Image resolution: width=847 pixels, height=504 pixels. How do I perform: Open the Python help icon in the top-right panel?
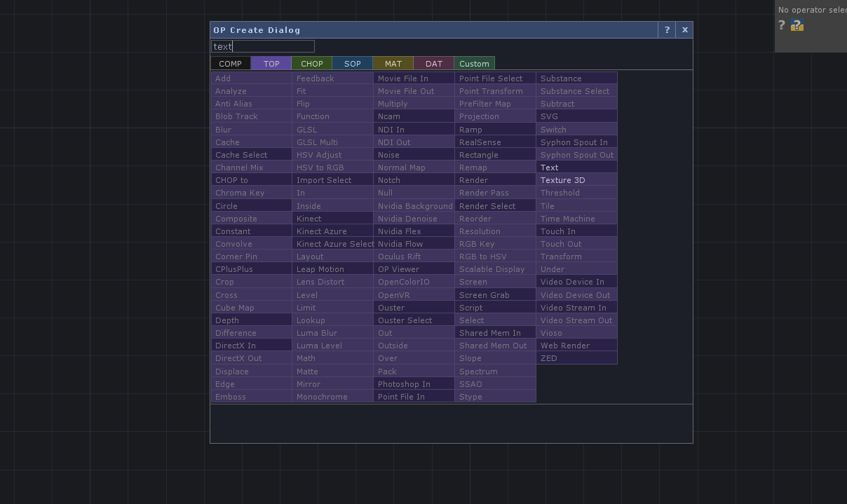(797, 25)
